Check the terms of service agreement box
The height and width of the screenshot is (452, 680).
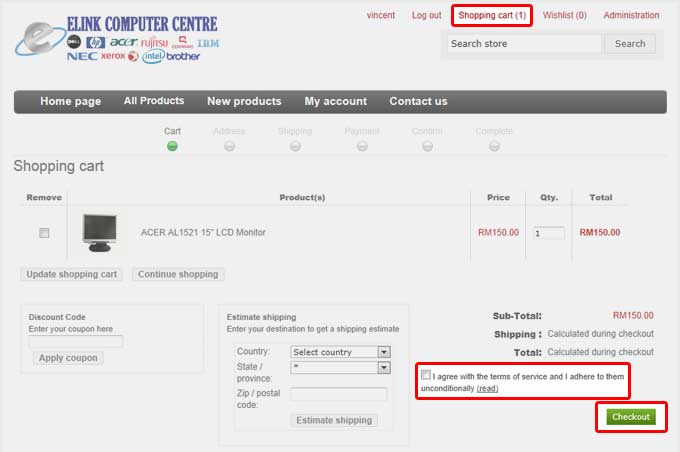426,374
